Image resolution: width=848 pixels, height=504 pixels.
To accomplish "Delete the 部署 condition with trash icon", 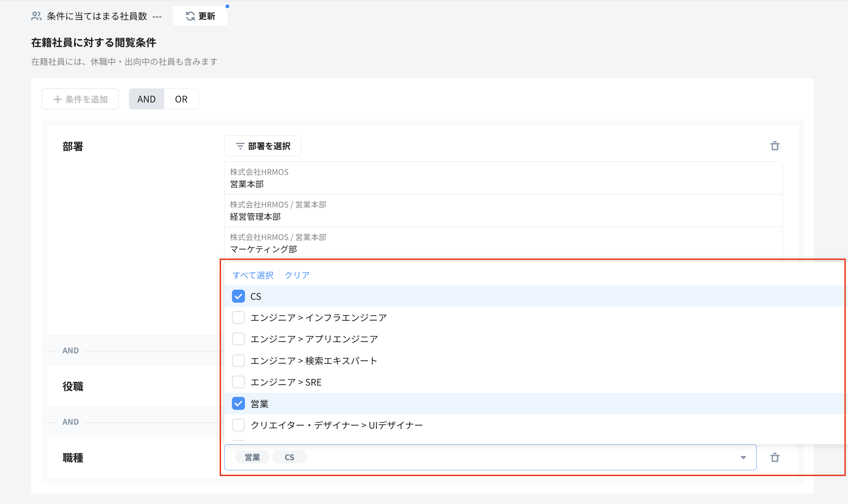I will click(775, 146).
